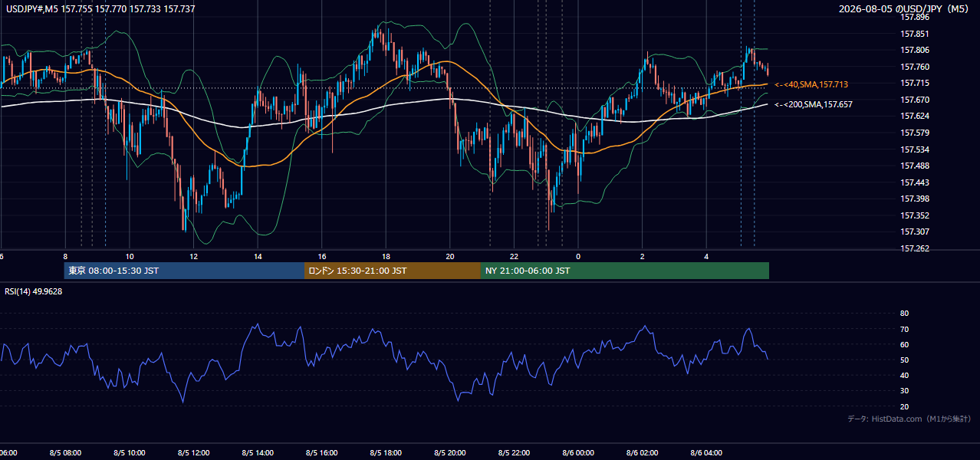The height and width of the screenshot is (460, 980).
Task: Click the RSI scale value 50
Action: 904,360
